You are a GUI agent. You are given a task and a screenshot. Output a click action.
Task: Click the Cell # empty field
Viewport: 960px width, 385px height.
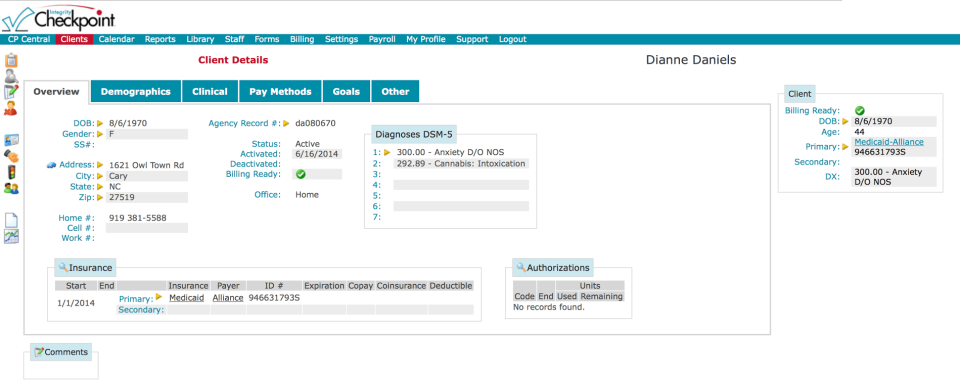(x=147, y=228)
